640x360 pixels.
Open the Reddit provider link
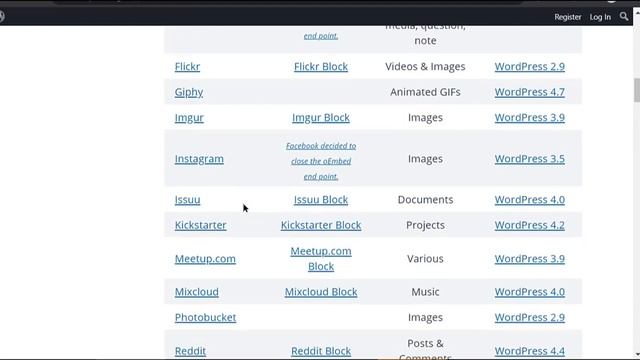click(190, 351)
